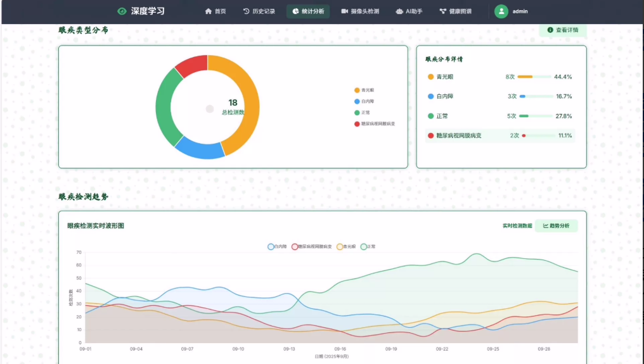Click the red donut chart segment
Viewport: 644px width, 364px height.
click(x=193, y=64)
